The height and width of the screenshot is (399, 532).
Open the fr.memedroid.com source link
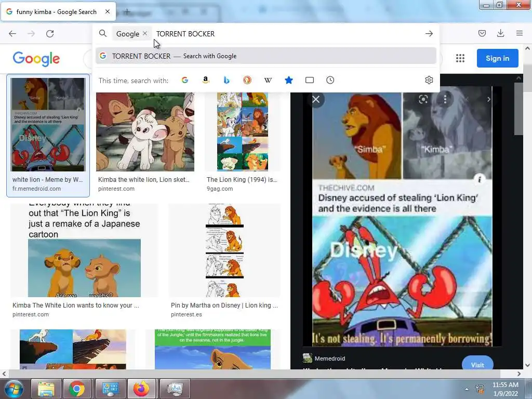[x=37, y=189]
